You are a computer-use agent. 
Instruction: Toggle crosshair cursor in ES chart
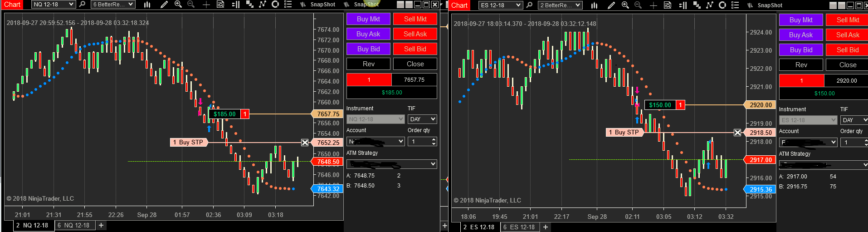point(653,5)
